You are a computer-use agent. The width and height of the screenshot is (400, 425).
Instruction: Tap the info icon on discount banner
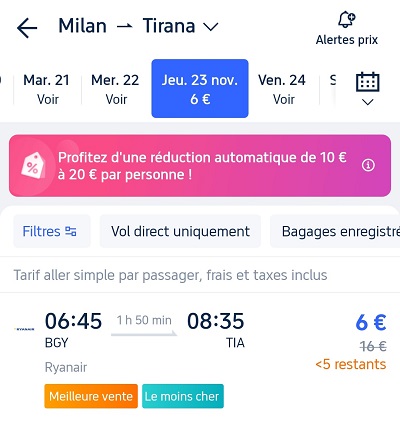(368, 165)
